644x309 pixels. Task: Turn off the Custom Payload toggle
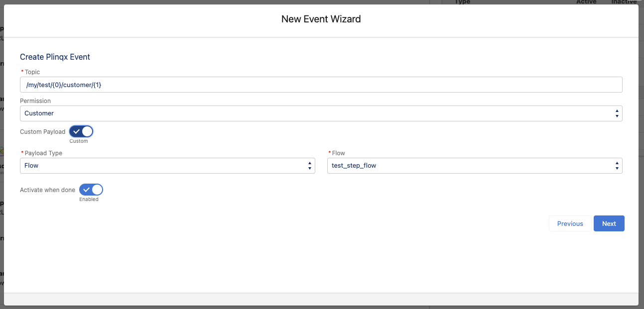point(81,132)
